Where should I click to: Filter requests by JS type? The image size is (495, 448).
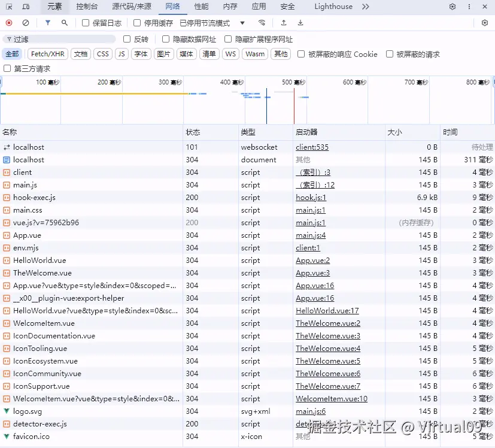click(x=122, y=54)
